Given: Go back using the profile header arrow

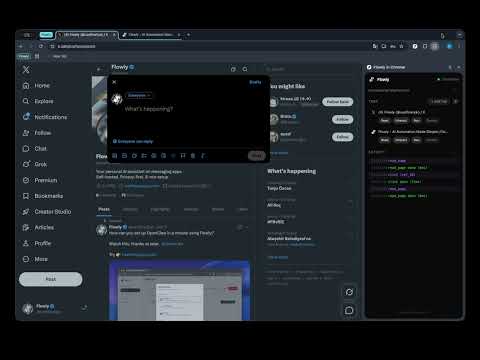Looking at the screenshot, I should pyautogui.click(x=99, y=69).
